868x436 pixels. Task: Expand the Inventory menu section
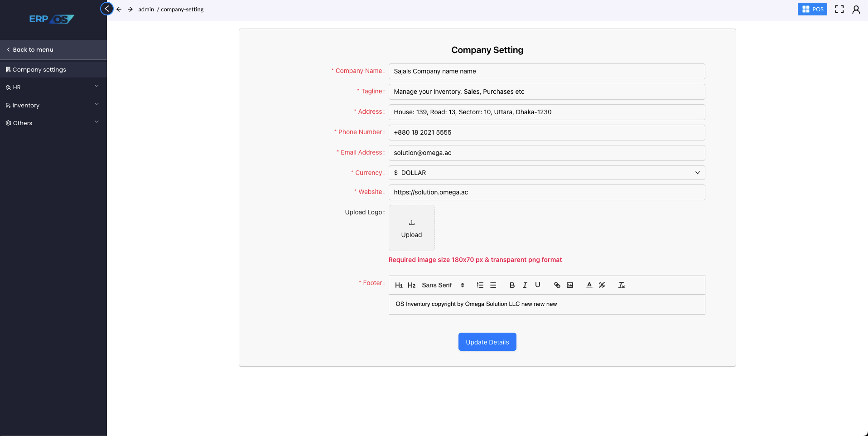(x=53, y=105)
